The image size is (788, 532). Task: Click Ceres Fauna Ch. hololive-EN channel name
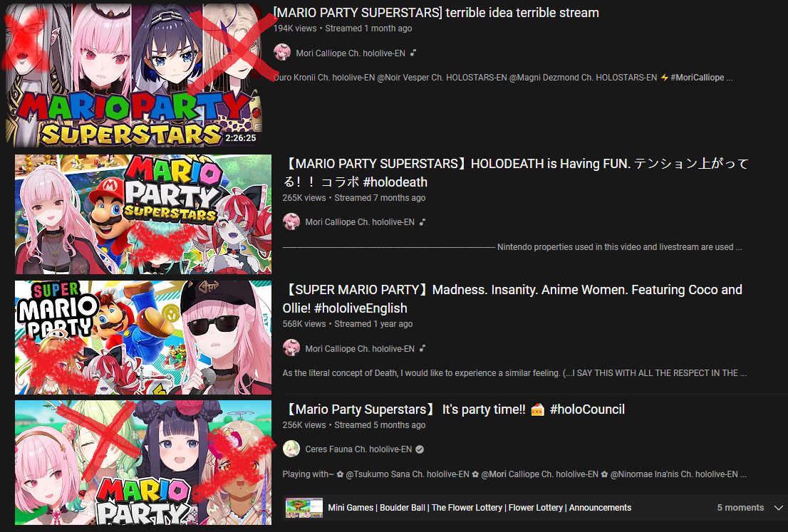tap(358, 449)
